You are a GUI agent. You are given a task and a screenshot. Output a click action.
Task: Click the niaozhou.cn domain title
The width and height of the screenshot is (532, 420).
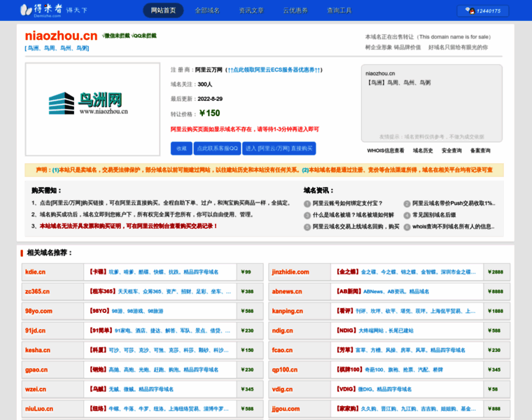61,36
